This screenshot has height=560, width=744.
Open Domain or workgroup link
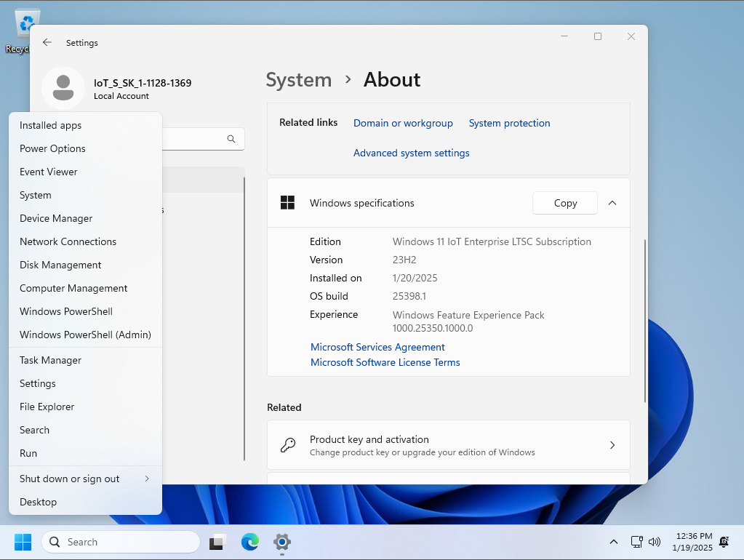pyautogui.click(x=403, y=123)
